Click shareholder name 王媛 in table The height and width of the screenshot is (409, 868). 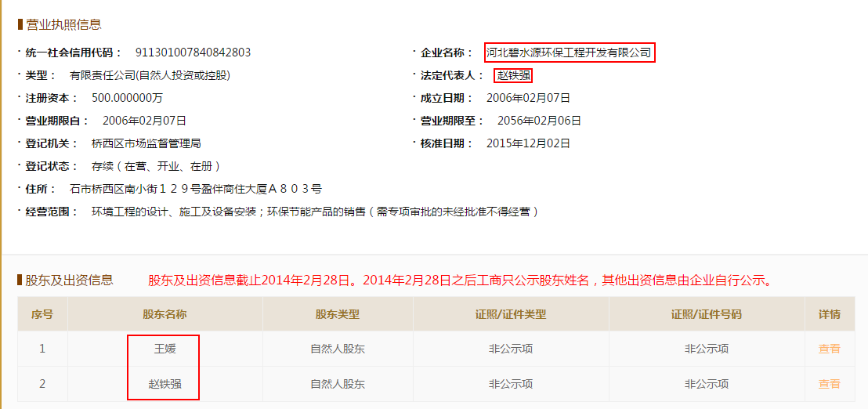[165, 349]
